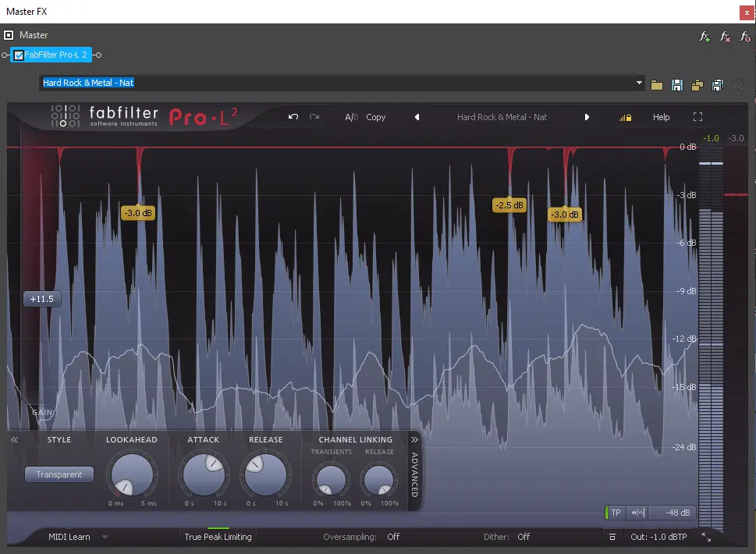Open Oversampling Off menu
The height and width of the screenshot is (554, 756).
click(x=393, y=537)
